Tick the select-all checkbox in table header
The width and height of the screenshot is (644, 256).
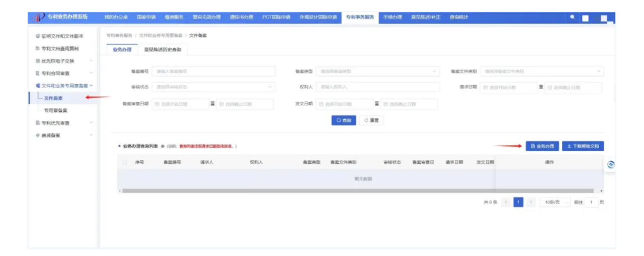pyautogui.click(x=125, y=162)
